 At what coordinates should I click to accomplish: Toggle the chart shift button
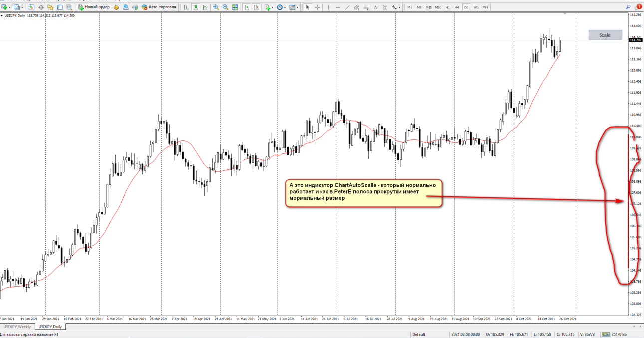(x=256, y=7)
